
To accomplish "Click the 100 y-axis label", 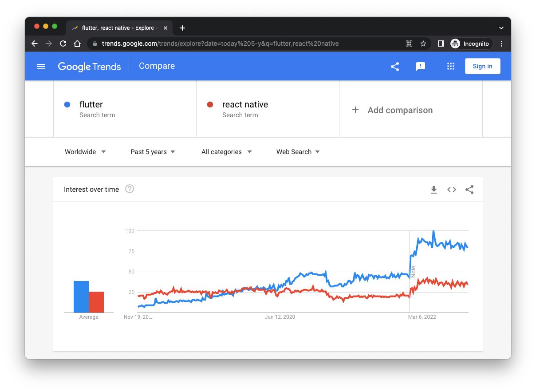I will (x=130, y=231).
